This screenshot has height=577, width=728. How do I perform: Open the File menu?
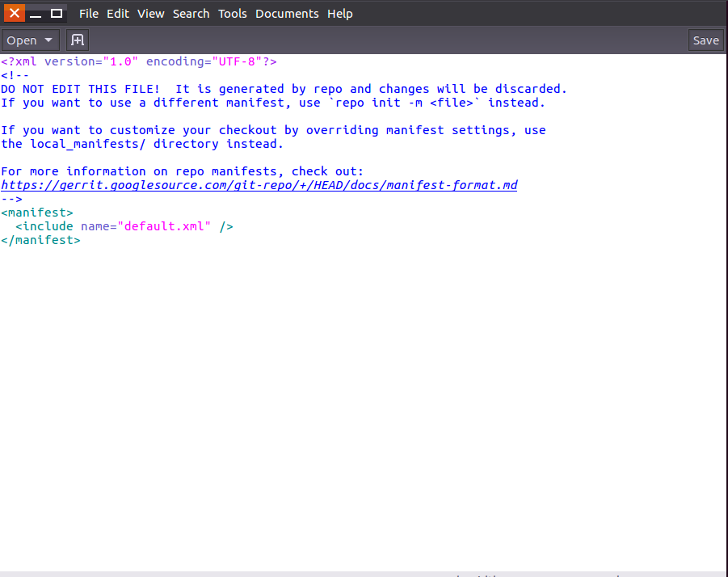pos(89,14)
